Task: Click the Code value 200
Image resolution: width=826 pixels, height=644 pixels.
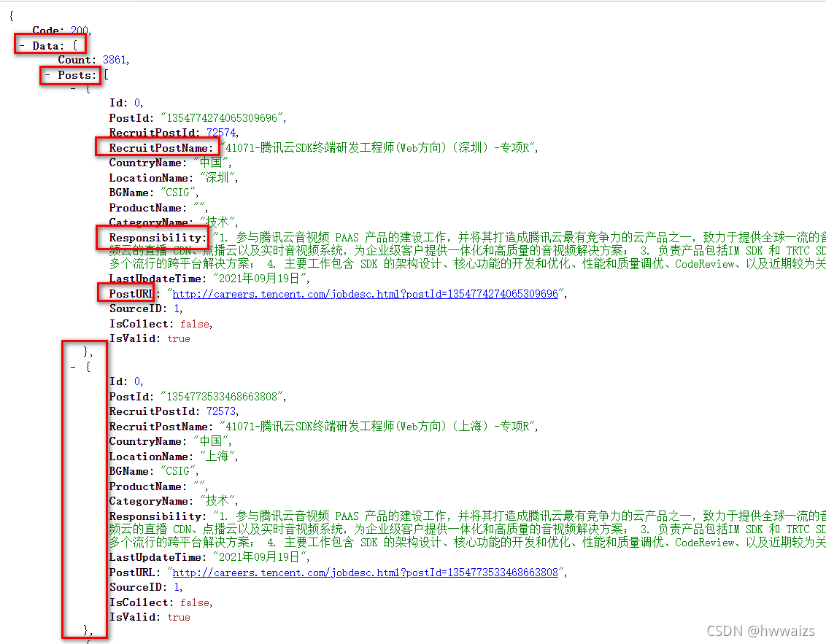Action: pos(80,31)
